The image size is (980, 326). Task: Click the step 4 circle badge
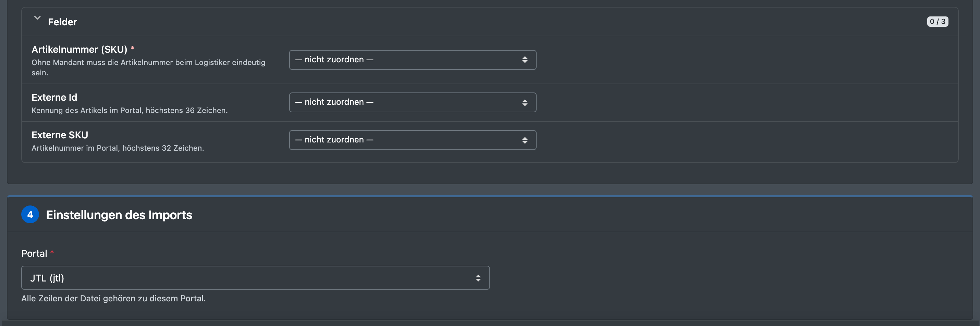[x=30, y=215]
